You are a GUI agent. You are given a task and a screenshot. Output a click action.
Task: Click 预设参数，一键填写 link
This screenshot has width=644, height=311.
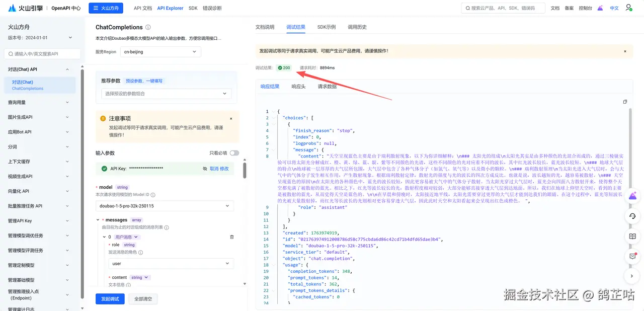[x=144, y=81]
